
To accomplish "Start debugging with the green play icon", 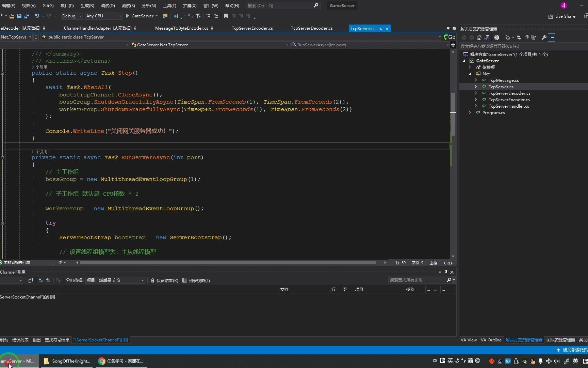I will click(x=127, y=16).
